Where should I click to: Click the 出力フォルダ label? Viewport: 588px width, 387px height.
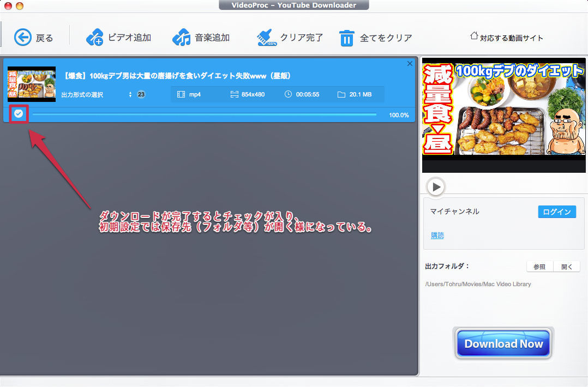click(447, 266)
